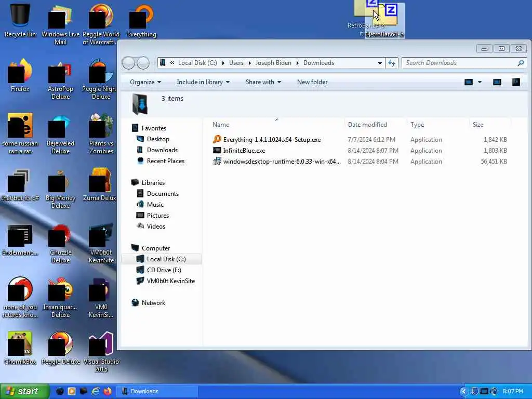Screen dimensions: 532x399
Task: Show hidden tray icons arrow
Action: tap(464, 391)
